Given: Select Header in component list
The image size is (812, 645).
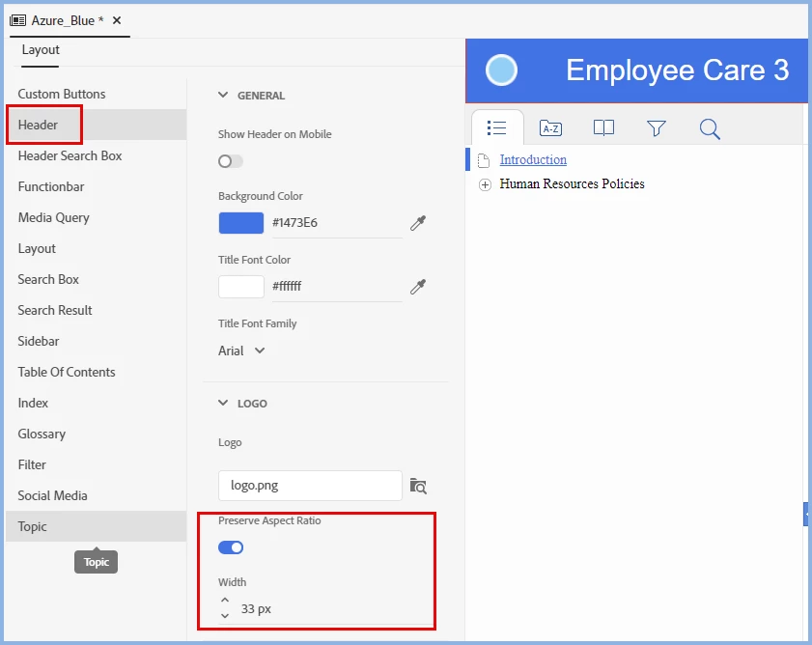Looking at the screenshot, I should coord(97,125).
